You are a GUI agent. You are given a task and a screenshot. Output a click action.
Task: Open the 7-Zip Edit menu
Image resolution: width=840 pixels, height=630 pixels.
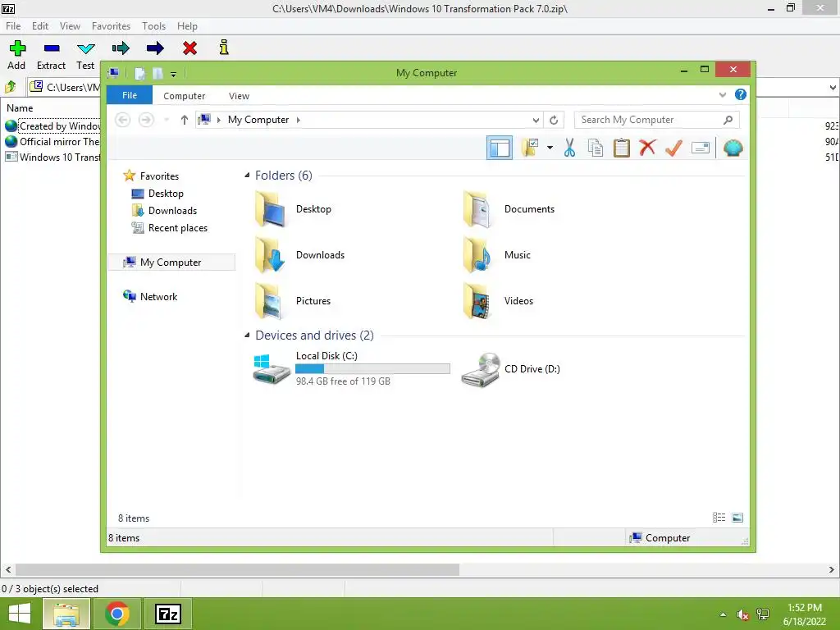point(40,26)
